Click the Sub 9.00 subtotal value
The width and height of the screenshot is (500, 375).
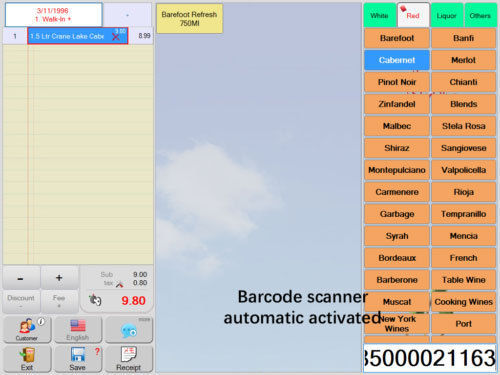(x=140, y=275)
